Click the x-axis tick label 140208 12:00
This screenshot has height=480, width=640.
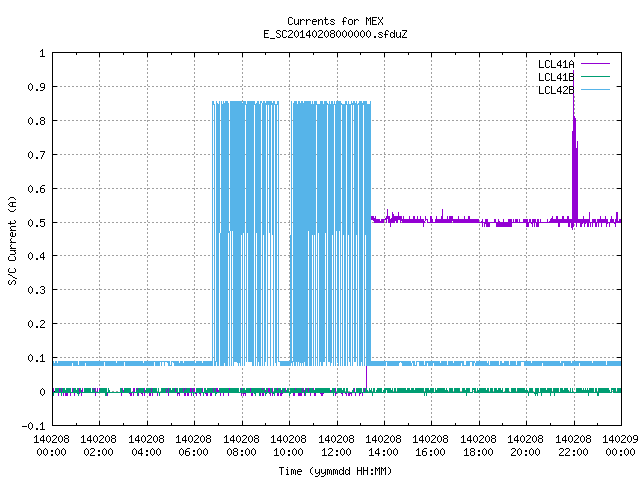[x=336, y=446]
